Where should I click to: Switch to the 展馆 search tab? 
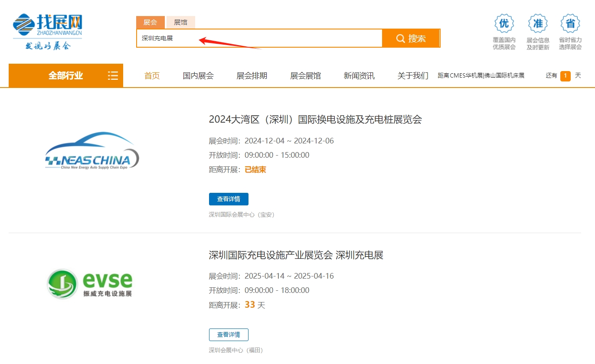[180, 23]
